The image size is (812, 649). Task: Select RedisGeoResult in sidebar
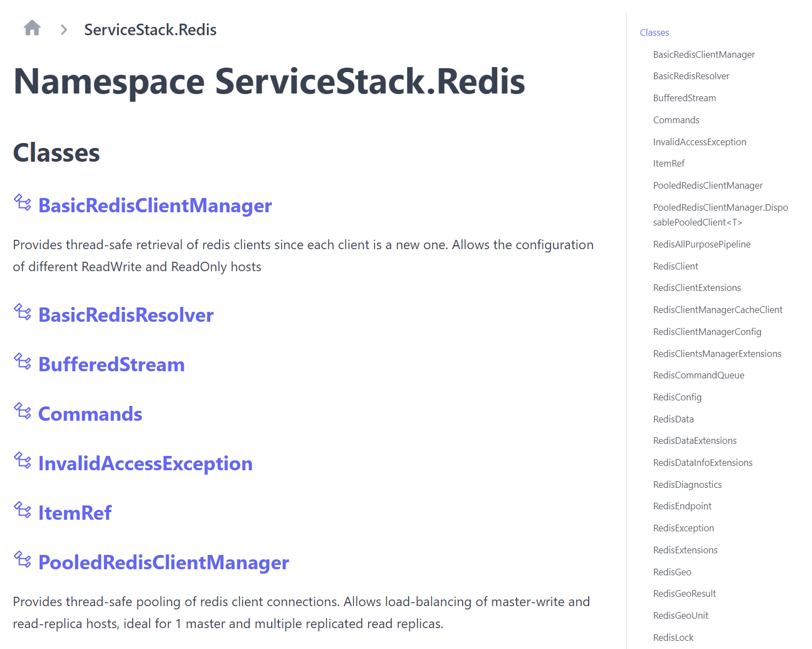pyautogui.click(x=684, y=593)
